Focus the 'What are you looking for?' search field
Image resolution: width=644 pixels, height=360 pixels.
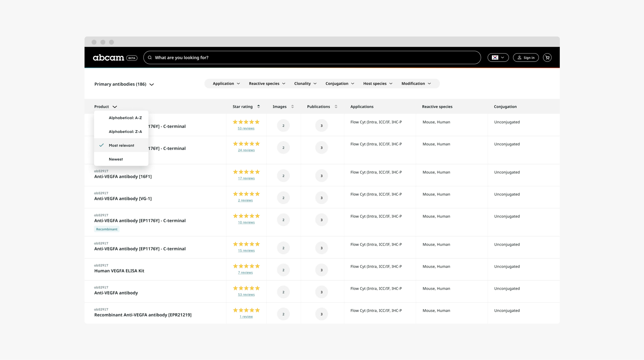coord(312,58)
